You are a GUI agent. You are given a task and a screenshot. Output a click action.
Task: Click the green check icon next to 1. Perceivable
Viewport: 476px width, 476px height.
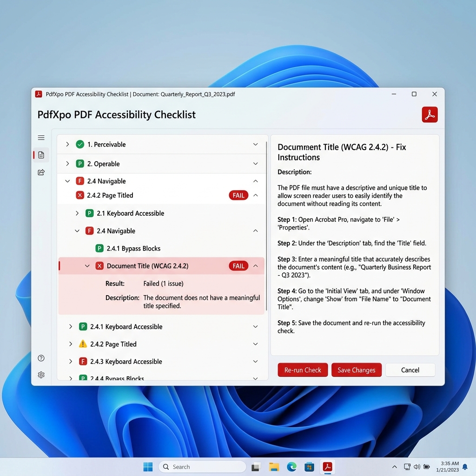[80, 144]
